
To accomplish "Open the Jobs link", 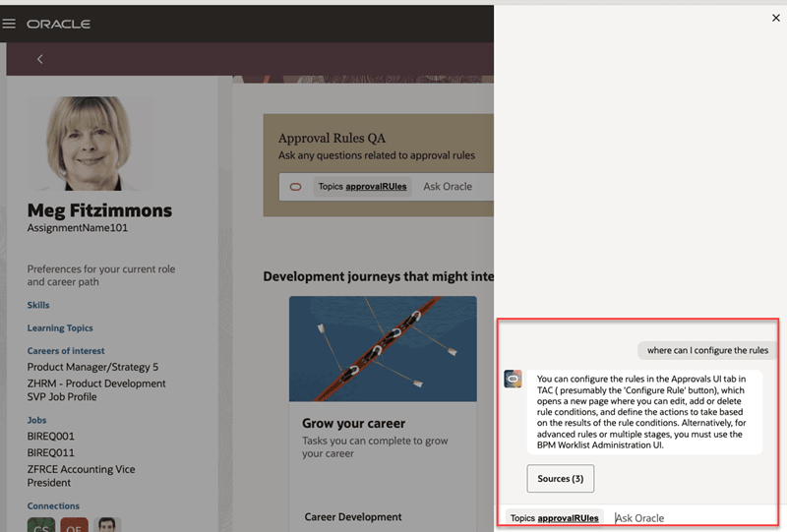I will pos(36,420).
